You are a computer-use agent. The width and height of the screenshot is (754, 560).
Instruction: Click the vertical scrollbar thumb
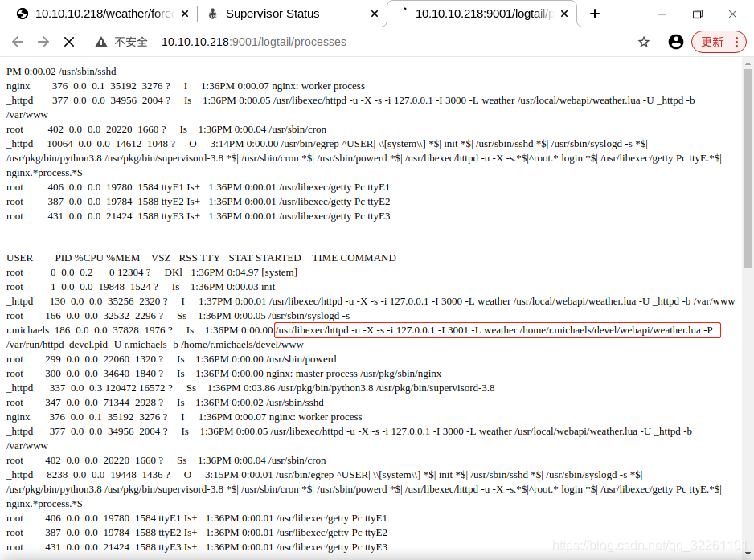point(748,168)
